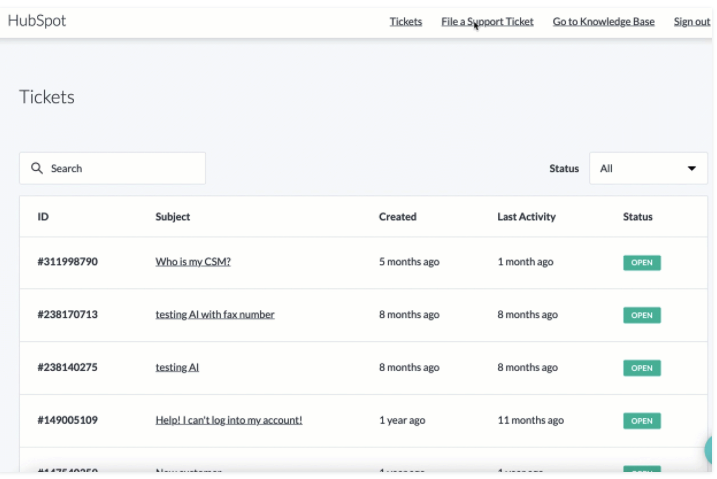Click the Status dropdown arrow
The height and width of the screenshot is (479, 717).
click(x=691, y=168)
